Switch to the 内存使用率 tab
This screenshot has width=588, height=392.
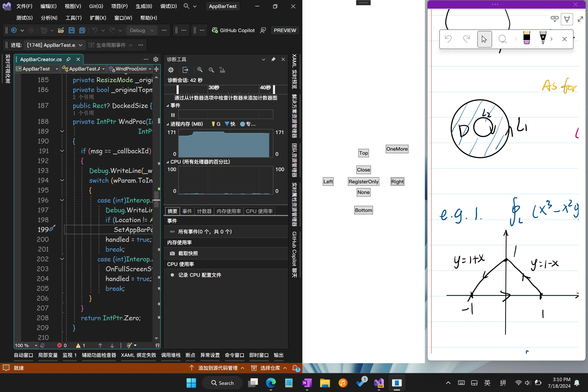point(228,211)
